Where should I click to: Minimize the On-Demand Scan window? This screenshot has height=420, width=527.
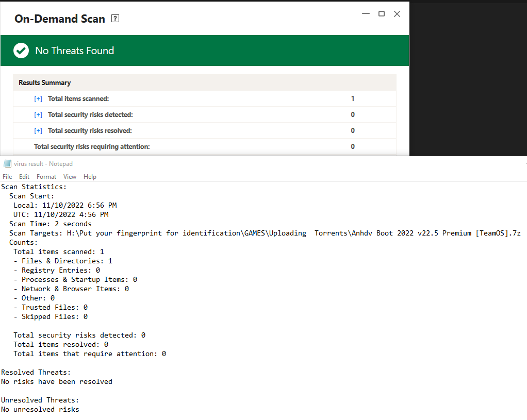point(366,14)
